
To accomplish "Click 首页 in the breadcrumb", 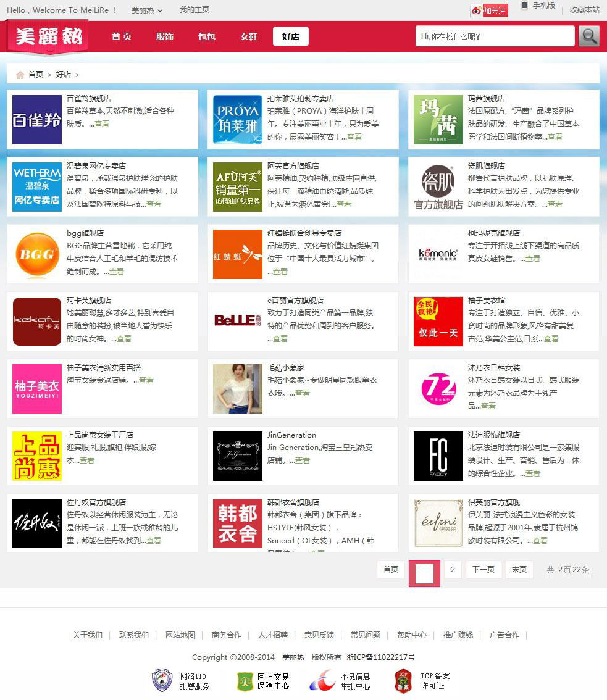I will [x=36, y=75].
